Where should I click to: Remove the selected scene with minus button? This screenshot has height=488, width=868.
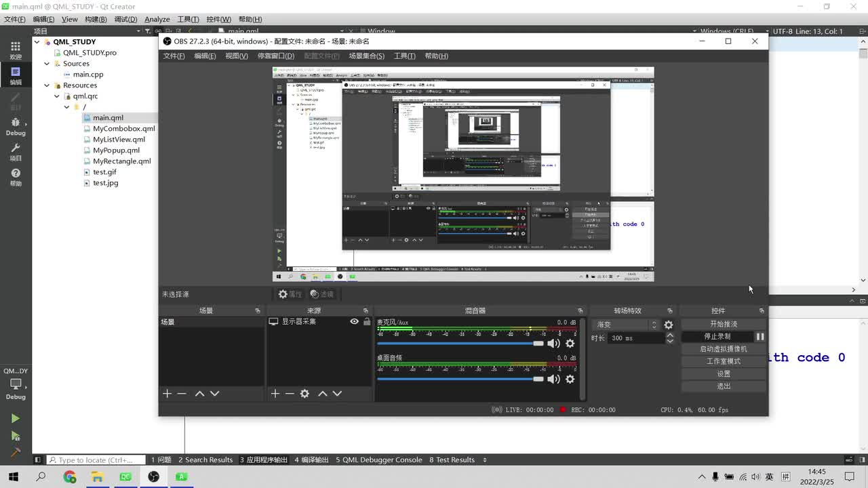point(182,393)
